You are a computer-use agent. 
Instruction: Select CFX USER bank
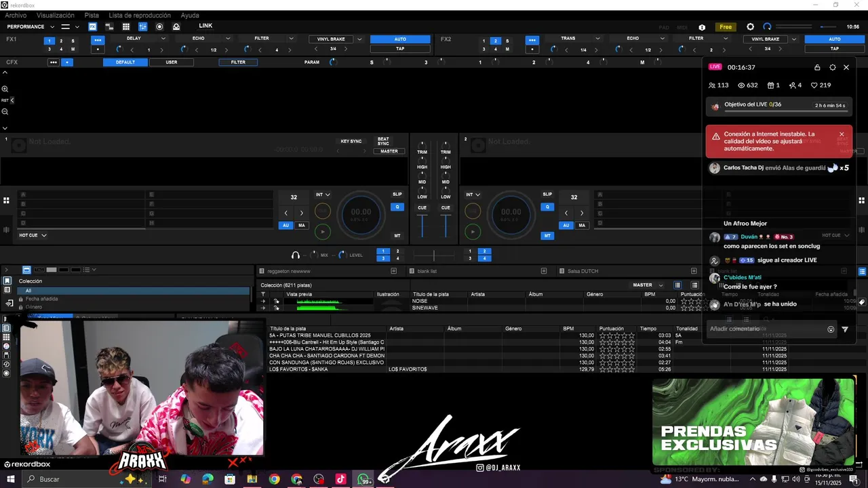click(x=172, y=62)
